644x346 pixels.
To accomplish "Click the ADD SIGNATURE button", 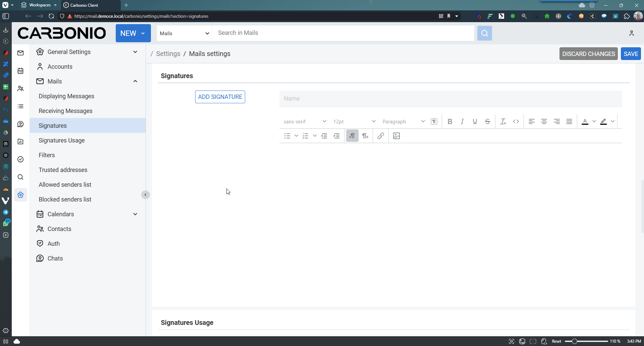I will (x=220, y=97).
